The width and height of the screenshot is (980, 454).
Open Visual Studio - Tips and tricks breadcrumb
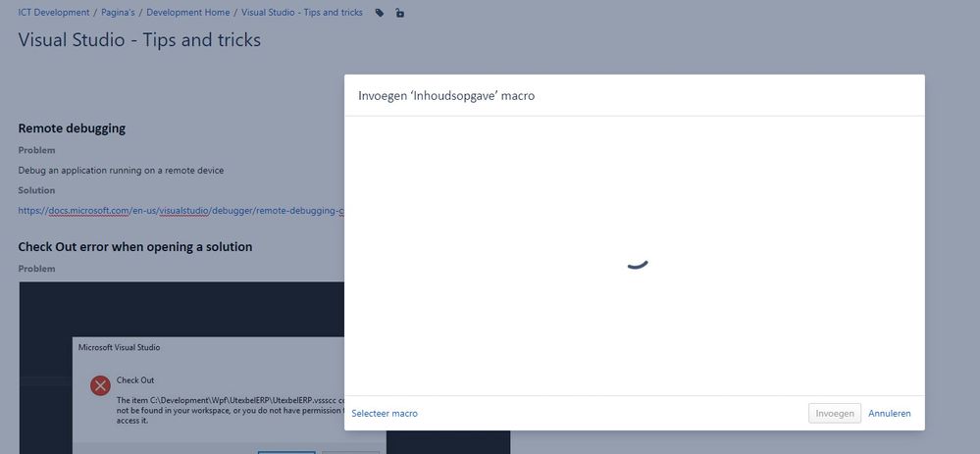[x=302, y=13]
